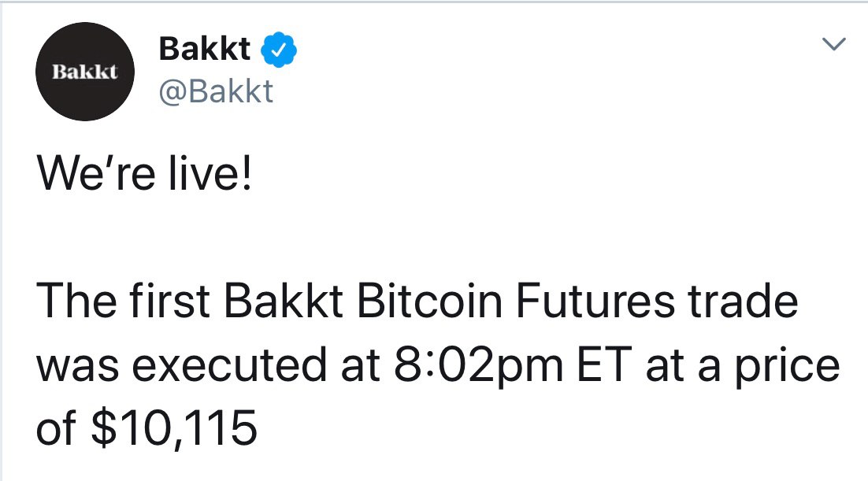868x481 pixels.
Task: Click the Bakkt profile avatar
Action: point(87,72)
